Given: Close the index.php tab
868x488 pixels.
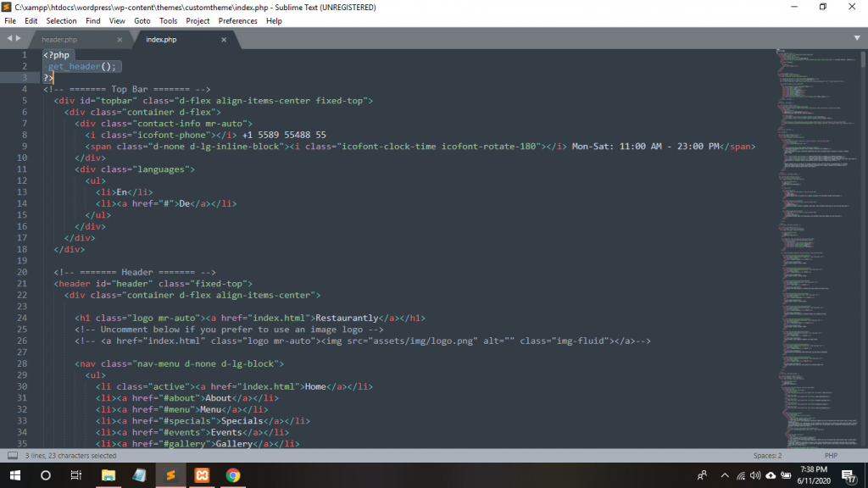Looking at the screenshot, I should [x=224, y=40].
